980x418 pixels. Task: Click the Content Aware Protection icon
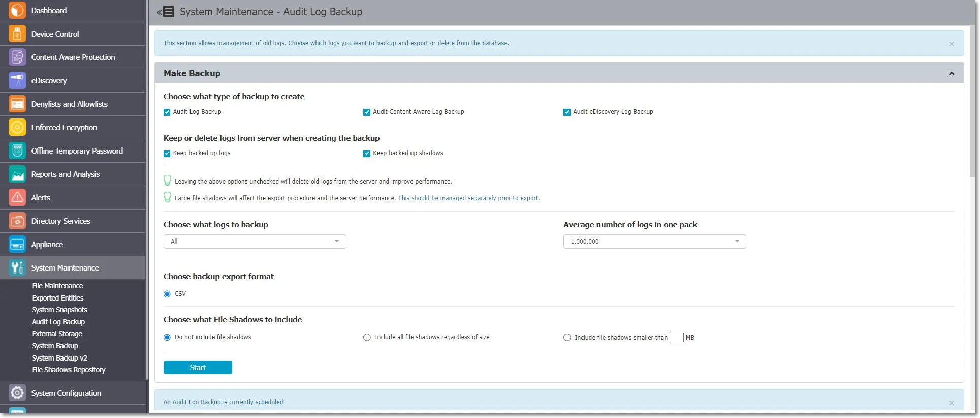tap(17, 57)
